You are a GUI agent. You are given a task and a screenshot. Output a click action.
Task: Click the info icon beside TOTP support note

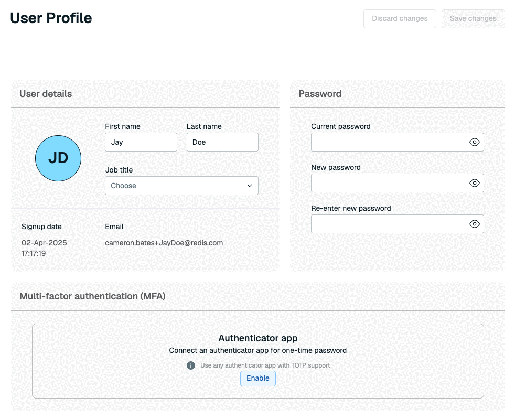(191, 365)
